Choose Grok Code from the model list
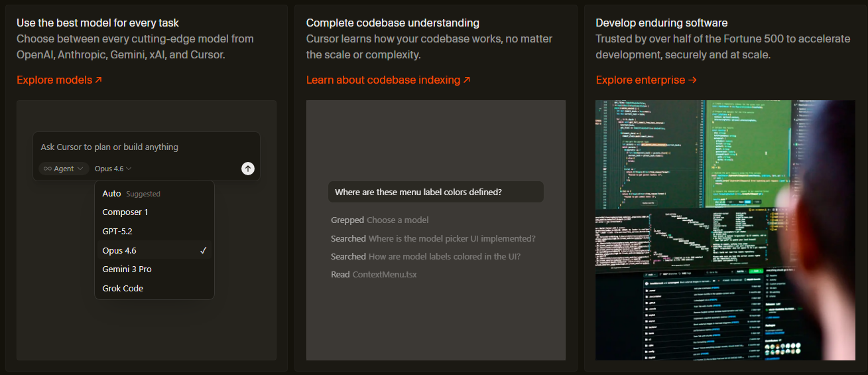The width and height of the screenshot is (868, 375). coord(123,289)
